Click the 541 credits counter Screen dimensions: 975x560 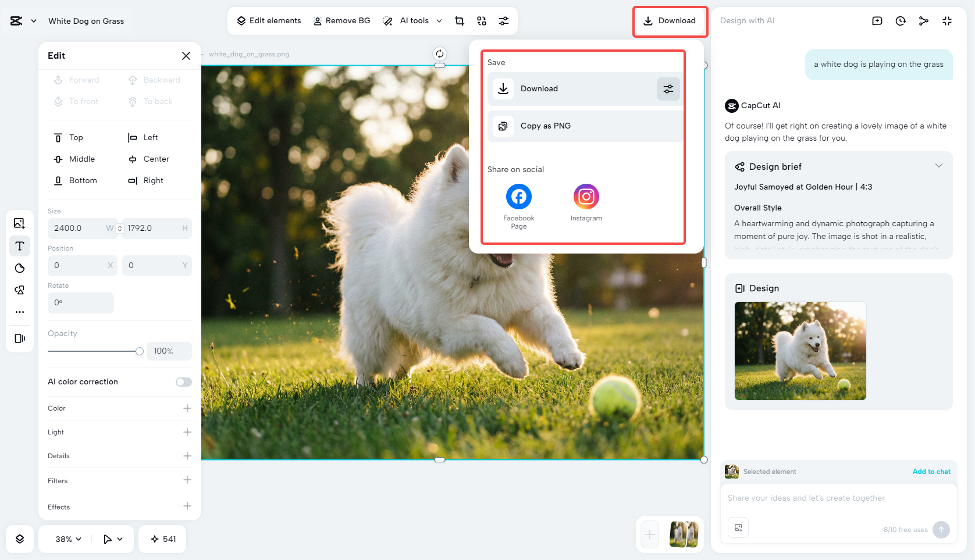tap(163, 539)
